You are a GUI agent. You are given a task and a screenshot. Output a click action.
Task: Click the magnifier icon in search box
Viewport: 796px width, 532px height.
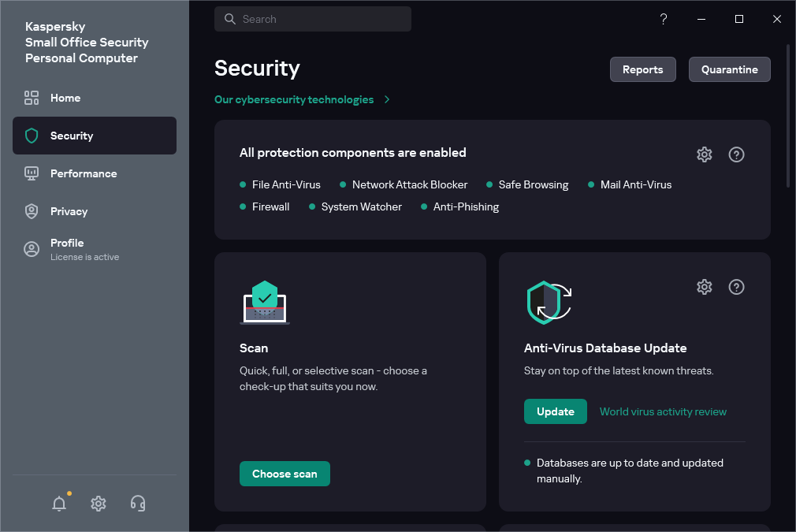[229, 19]
